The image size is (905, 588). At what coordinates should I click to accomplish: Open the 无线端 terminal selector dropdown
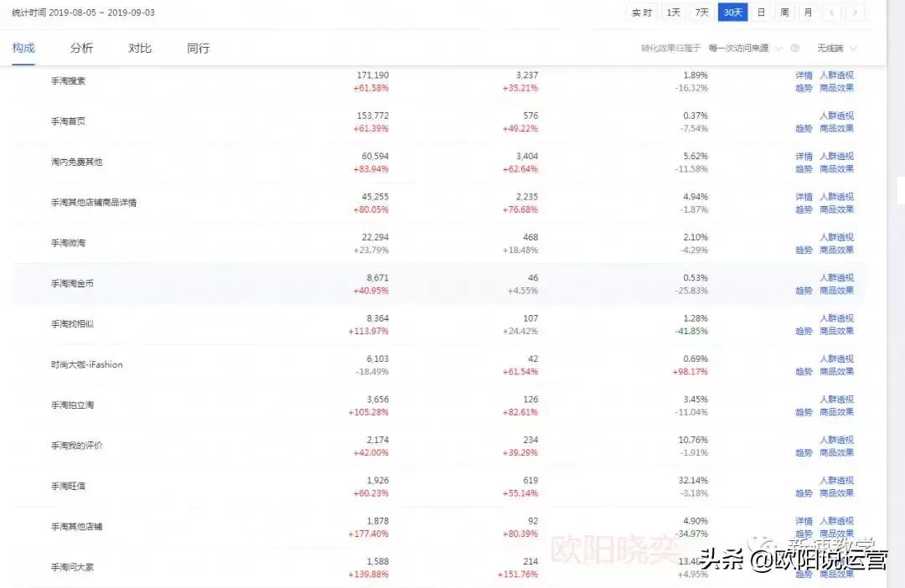(830, 48)
